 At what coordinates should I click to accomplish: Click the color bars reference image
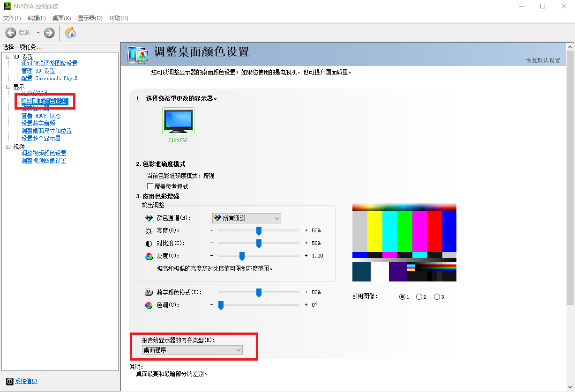pyautogui.click(x=404, y=243)
